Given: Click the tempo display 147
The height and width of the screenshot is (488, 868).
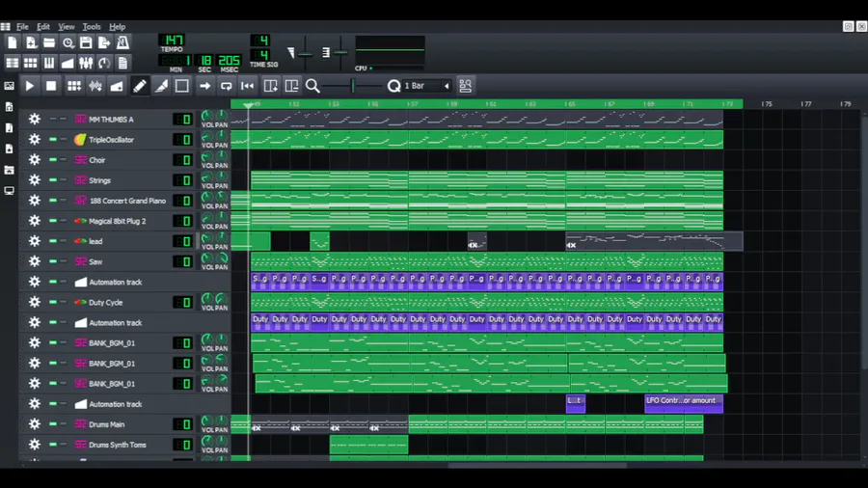Looking at the screenshot, I should pos(172,40).
